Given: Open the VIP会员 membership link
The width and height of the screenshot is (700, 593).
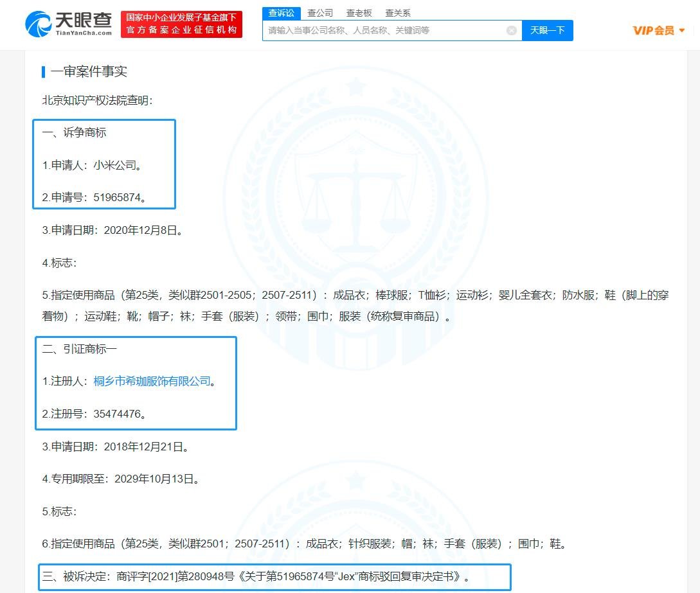Looking at the screenshot, I should click(654, 30).
